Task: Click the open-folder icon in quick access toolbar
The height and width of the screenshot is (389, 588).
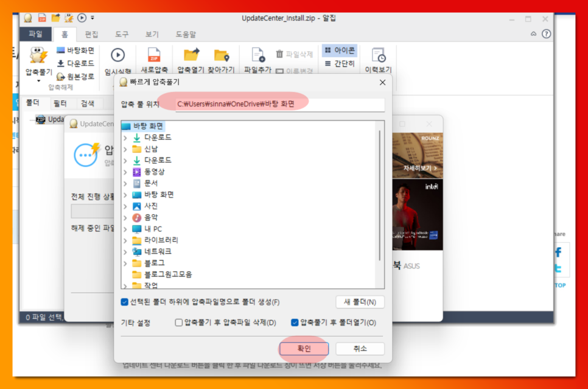Action: (55, 18)
